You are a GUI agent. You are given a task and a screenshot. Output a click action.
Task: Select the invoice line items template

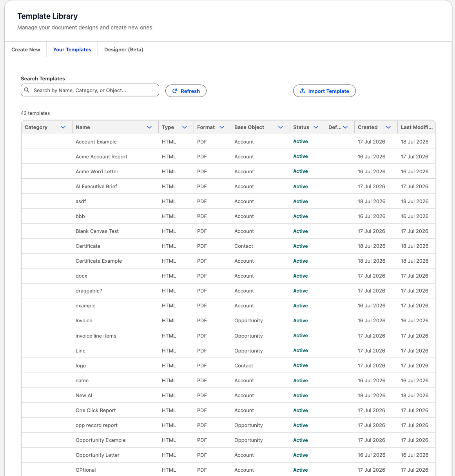pyautogui.click(x=96, y=336)
